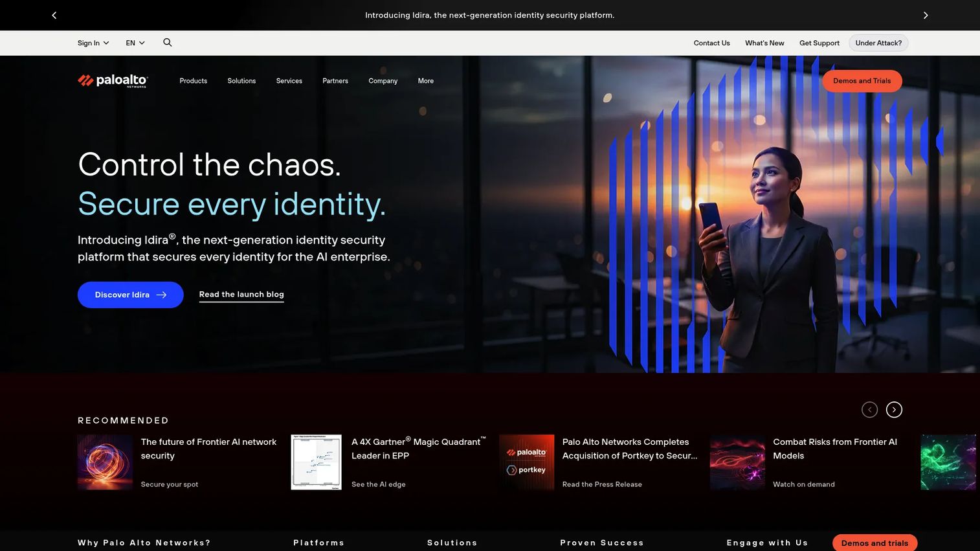Open the Palo Alto Networks Completes Acquisition headline

pyautogui.click(x=630, y=449)
